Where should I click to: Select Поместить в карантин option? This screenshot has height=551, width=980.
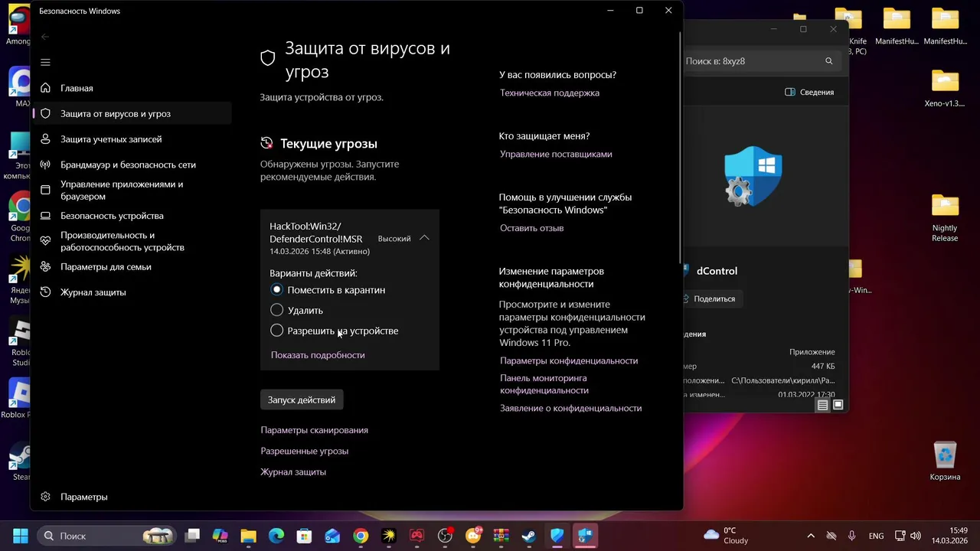click(328, 290)
